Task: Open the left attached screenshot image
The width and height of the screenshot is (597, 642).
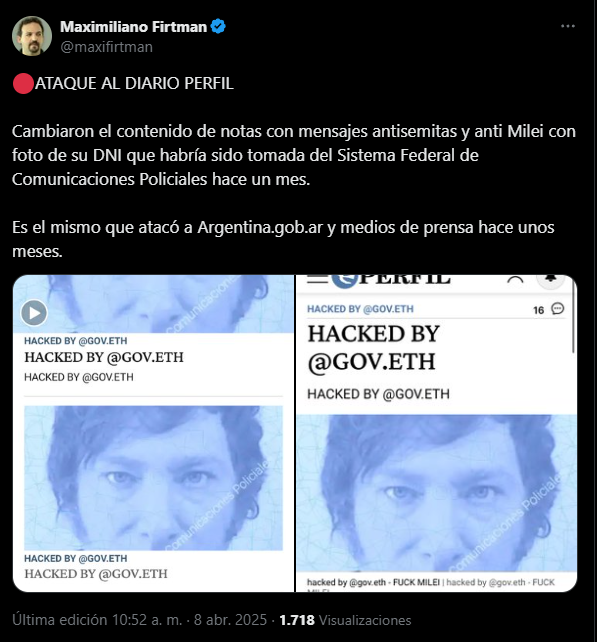Action: pyautogui.click(x=154, y=433)
